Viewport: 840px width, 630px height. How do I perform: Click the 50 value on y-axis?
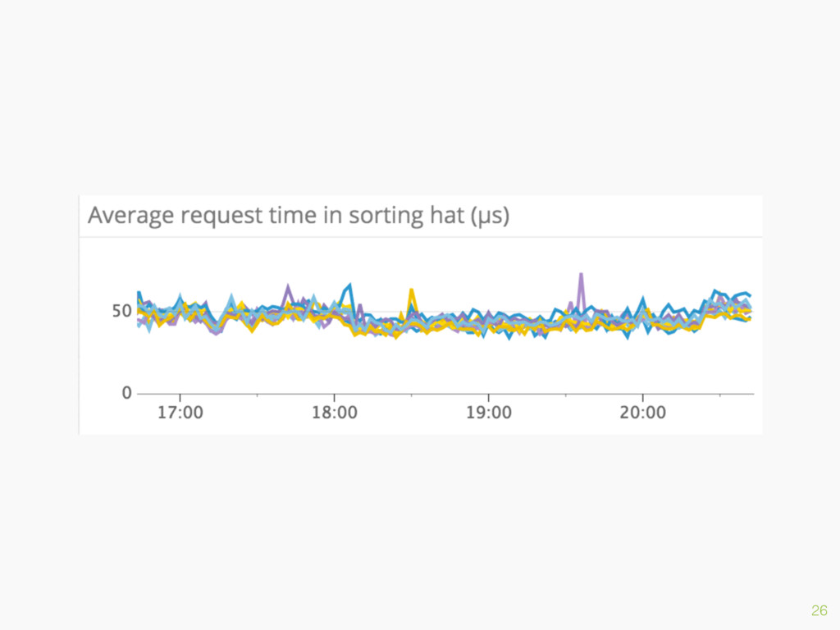pos(121,311)
